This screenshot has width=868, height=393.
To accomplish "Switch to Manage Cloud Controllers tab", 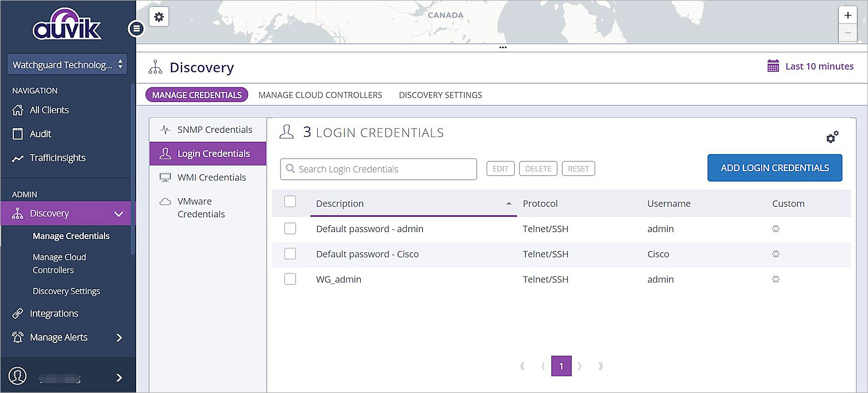I will pos(320,95).
